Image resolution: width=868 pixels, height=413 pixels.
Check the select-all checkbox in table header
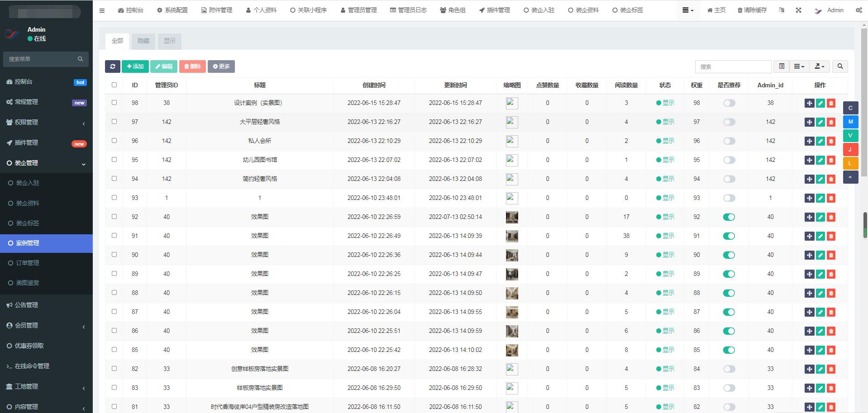tap(114, 85)
